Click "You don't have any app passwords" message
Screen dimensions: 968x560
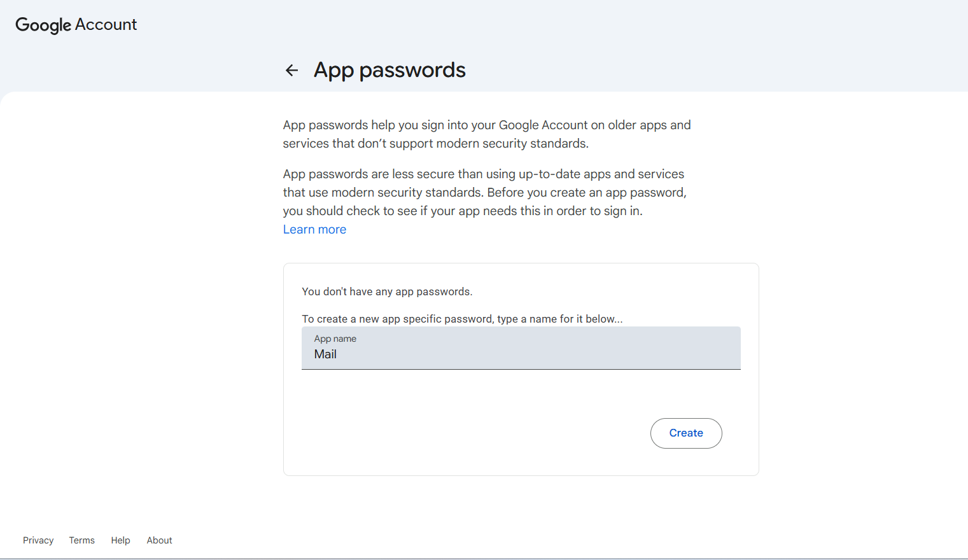(x=387, y=291)
